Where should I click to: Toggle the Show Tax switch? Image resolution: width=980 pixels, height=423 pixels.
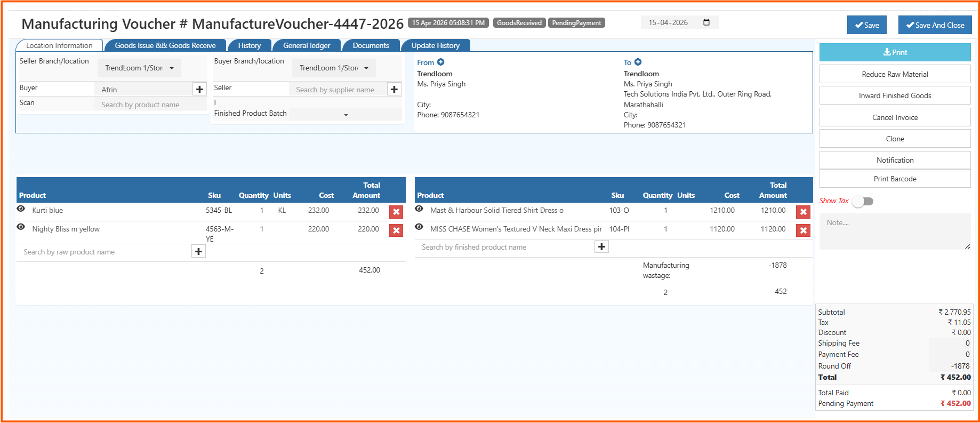pos(863,201)
